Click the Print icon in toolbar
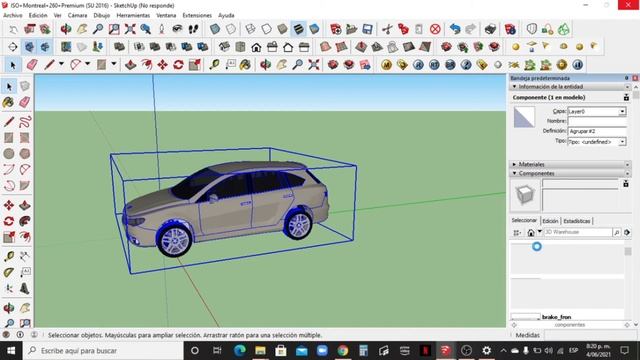Screen dimensions: 640x360 click(490, 29)
